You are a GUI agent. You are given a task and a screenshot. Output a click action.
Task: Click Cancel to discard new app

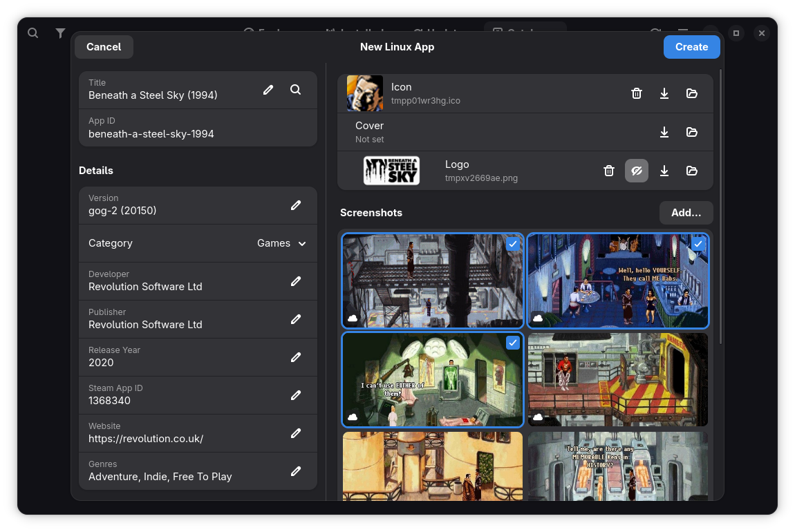[x=104, y=47]
